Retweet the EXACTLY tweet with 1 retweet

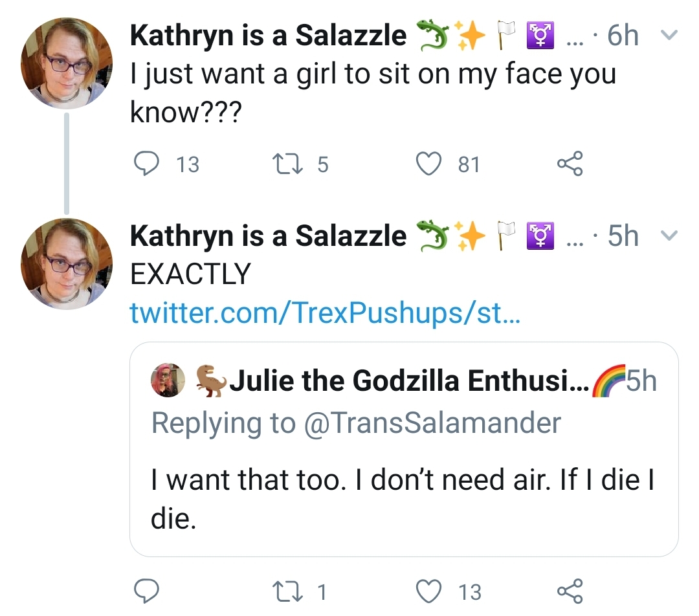tap(287, 591)
